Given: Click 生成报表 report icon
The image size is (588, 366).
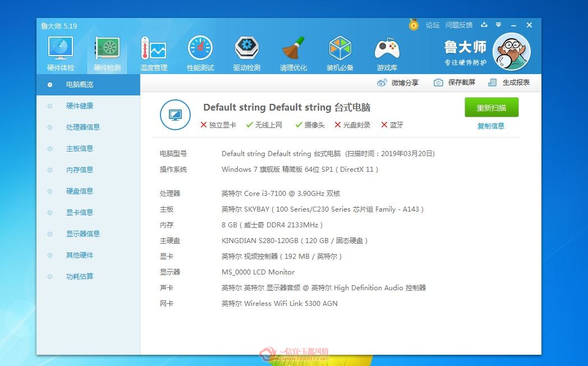Looking at the screenshot, I should click(x=493, y=83).
